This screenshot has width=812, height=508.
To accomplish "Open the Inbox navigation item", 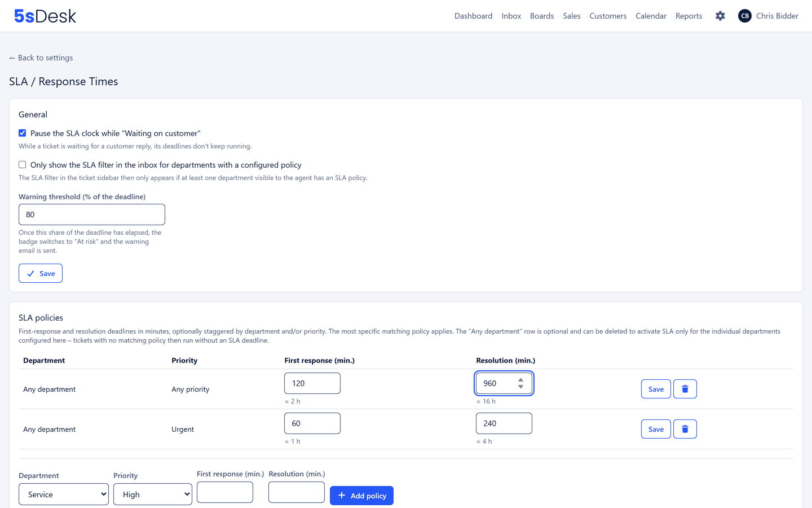I will pyautogui.click(x=511, y=16).
